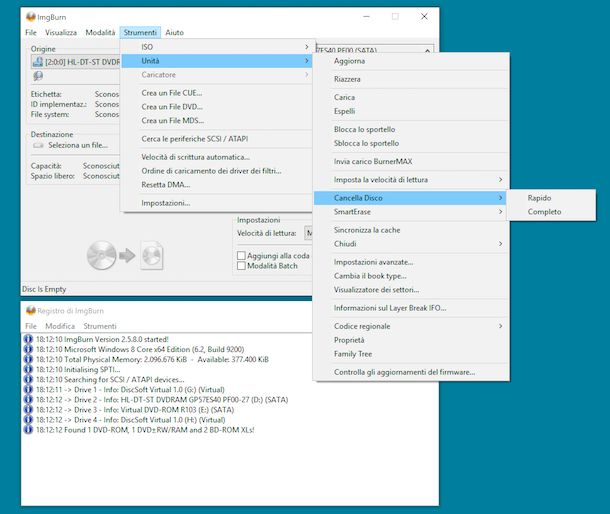The width and height of the screenshot is (610, 514).
Task: Click the Drive 3 Virtual DVD-ROM log line
Action: coord(135,410)
